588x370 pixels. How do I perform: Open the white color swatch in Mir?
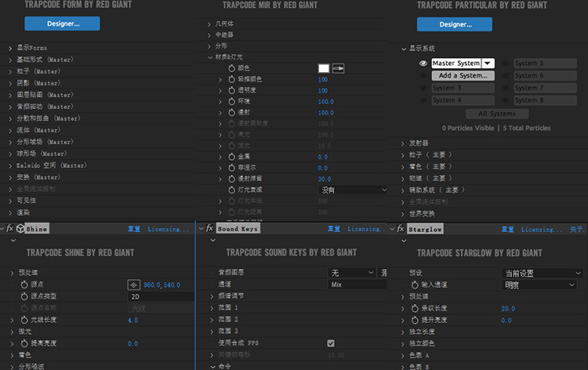click(x=324, y=68)
